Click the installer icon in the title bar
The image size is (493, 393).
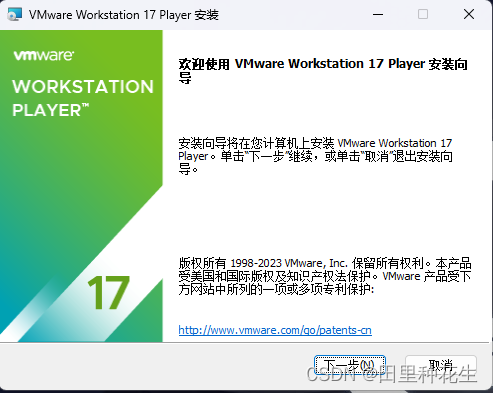click(14, 14)
